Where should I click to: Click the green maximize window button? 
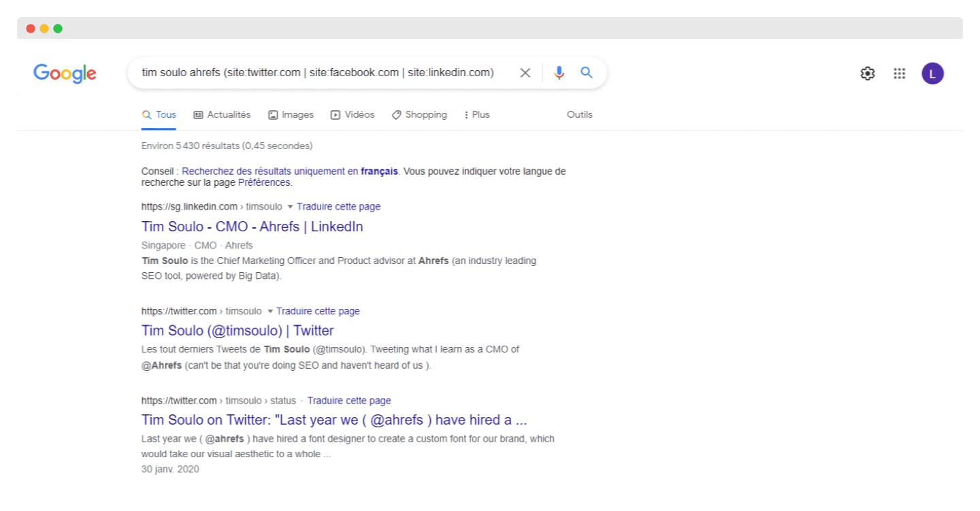[58, 29]
